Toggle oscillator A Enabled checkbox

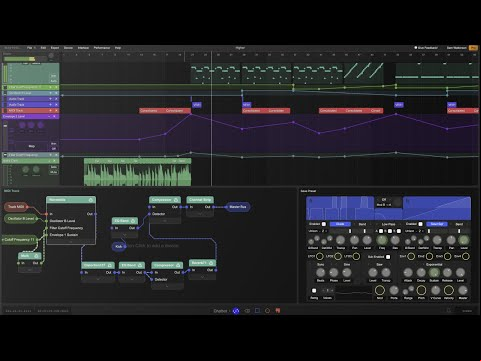point(324,224)
